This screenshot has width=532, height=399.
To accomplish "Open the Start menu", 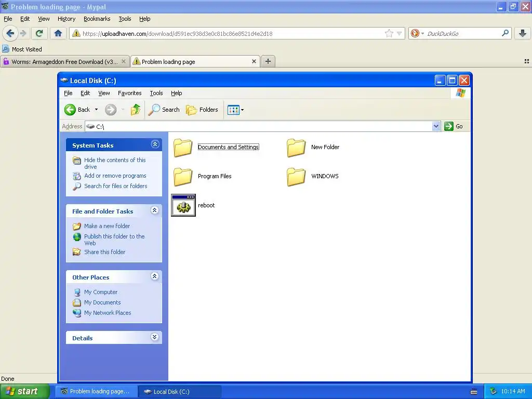I will pyautogui.click(x=24, y=391).
